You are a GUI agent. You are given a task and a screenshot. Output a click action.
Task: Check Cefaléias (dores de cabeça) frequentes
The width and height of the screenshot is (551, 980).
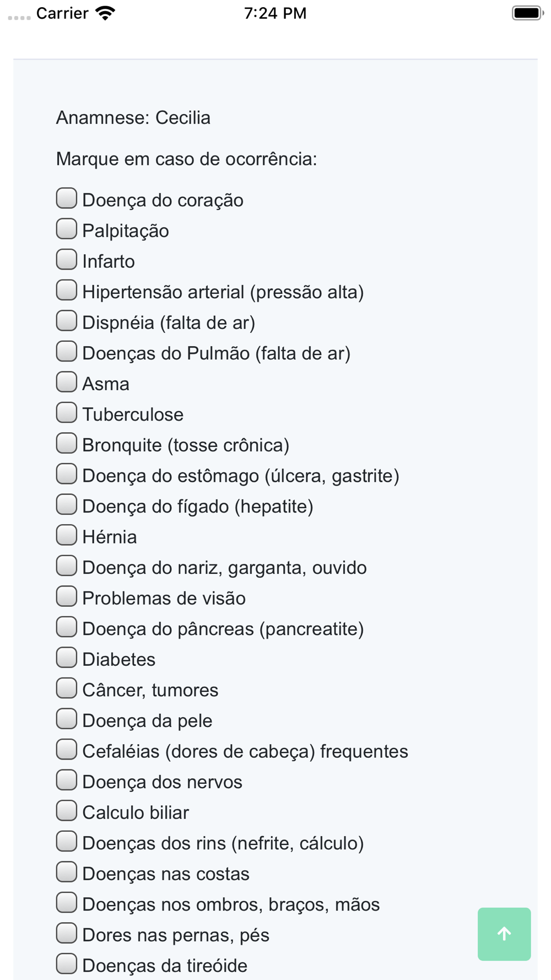(x=66, y=750)
